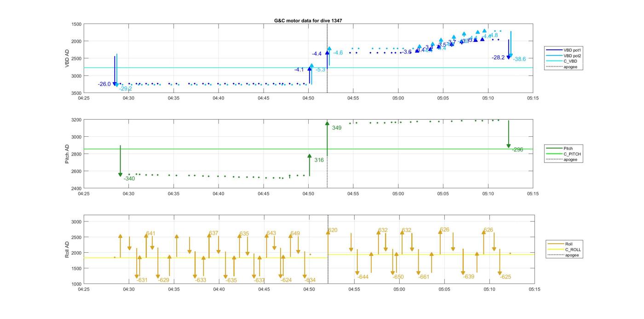Select the -296 pitch data label
Screen dimensions: 644x319
(517, 150)
